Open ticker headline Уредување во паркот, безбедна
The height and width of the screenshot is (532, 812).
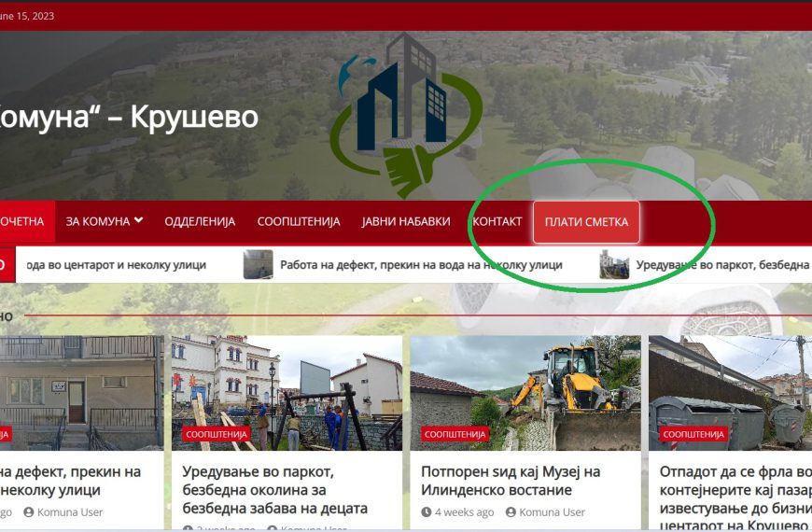click(723, 265)
